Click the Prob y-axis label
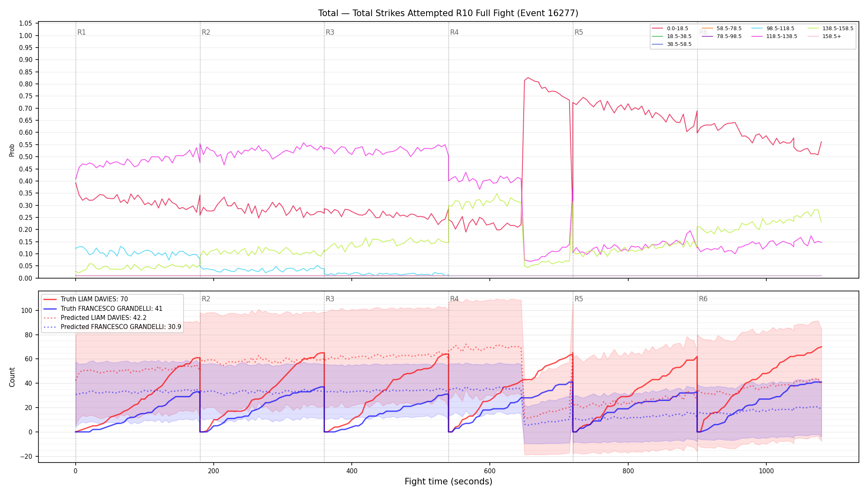 point(12,150)
